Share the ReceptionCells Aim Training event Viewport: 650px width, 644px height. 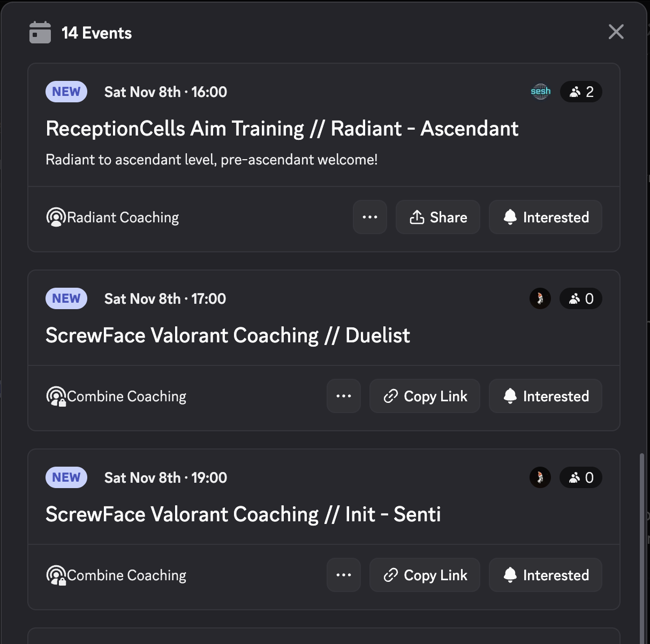(x=438, y=217)
